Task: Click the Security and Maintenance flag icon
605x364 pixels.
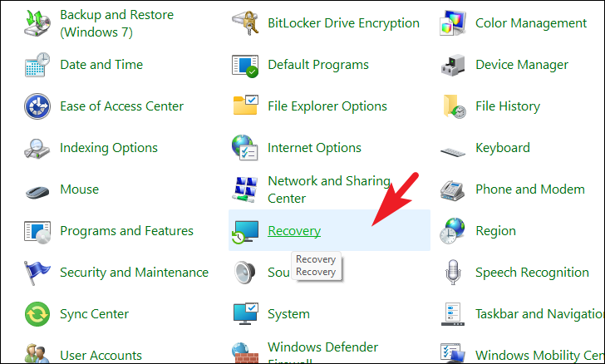Action: pyautogui.click(x=37, y=272)
